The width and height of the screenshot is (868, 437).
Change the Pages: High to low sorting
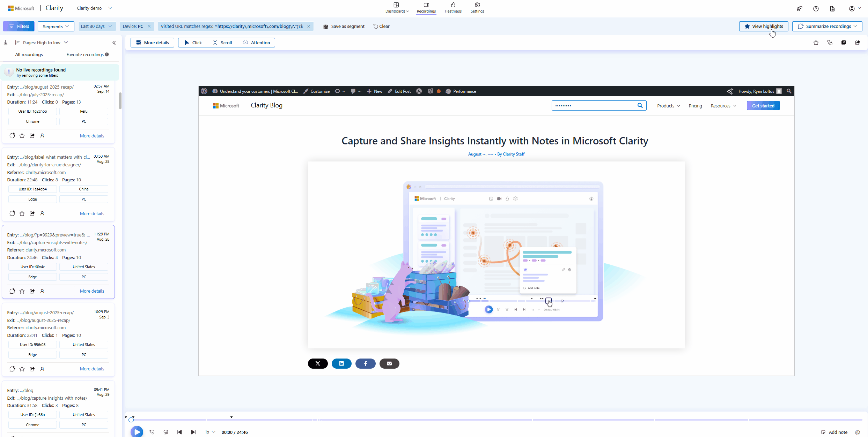coord(42,43)
